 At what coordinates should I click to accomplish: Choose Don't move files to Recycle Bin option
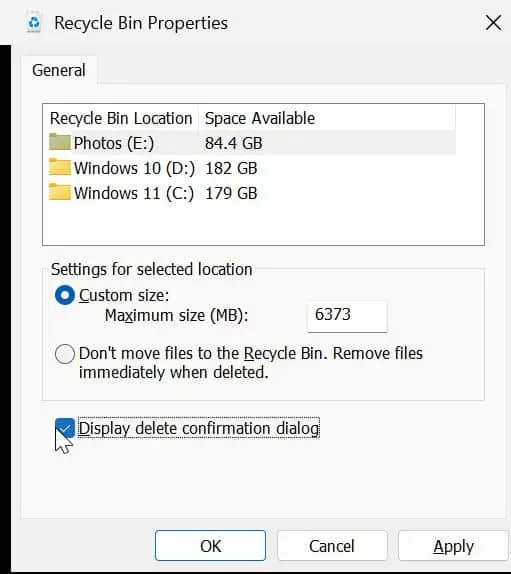coord(65,354)
